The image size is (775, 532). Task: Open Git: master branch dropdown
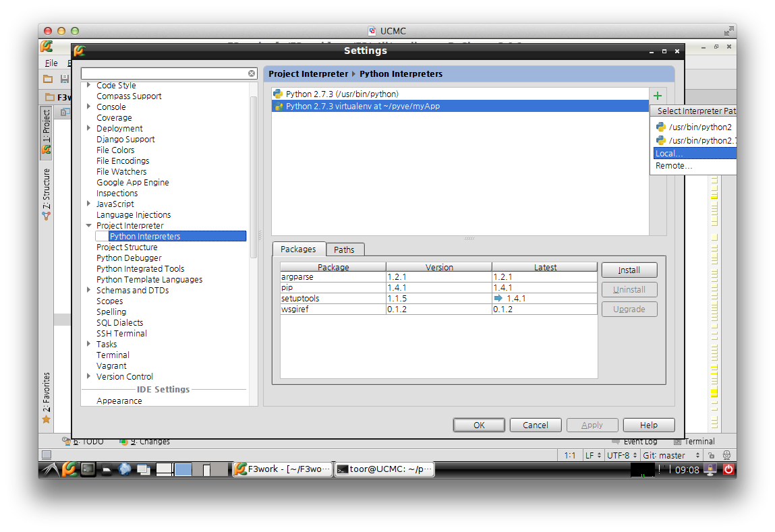point(671,455)
